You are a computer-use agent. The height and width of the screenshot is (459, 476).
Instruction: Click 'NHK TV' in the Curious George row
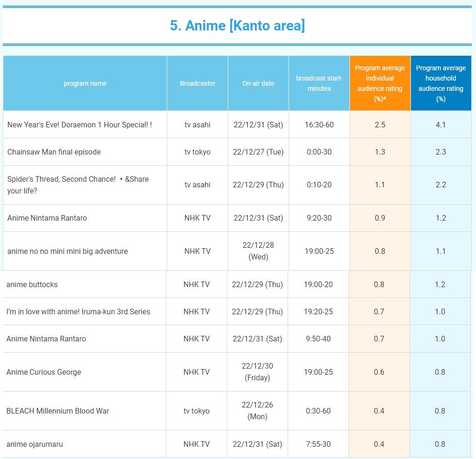[196, 372]
